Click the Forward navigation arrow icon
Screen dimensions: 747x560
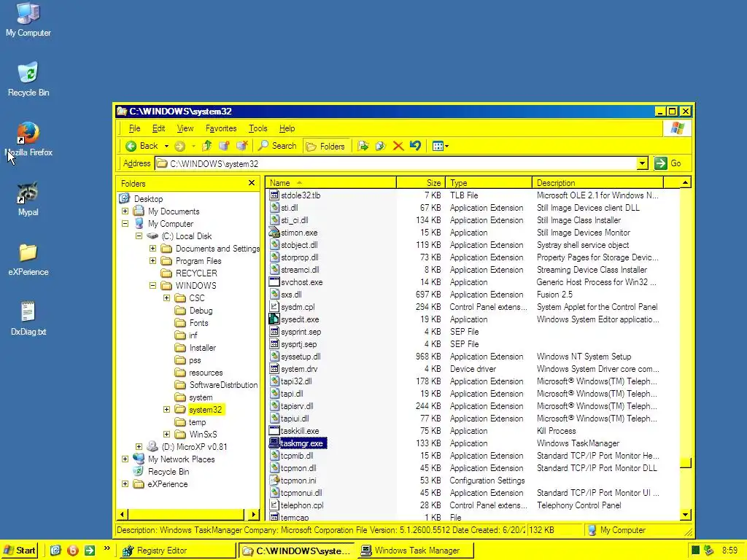tap(179, 146)
